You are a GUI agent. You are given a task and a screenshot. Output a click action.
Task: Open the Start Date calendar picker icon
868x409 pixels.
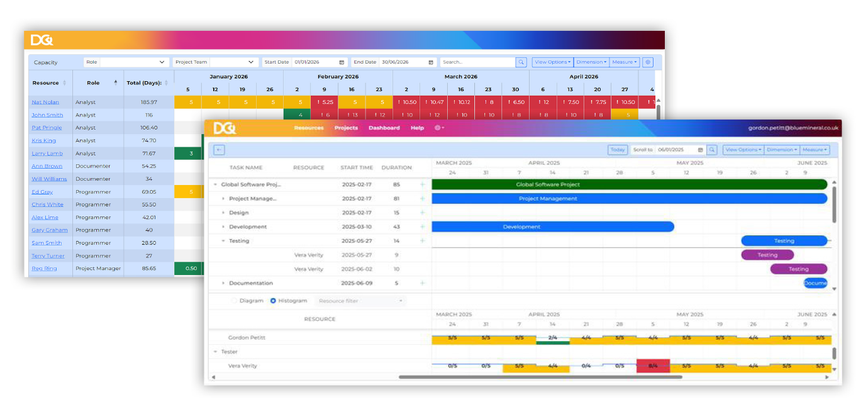[342, 62]
